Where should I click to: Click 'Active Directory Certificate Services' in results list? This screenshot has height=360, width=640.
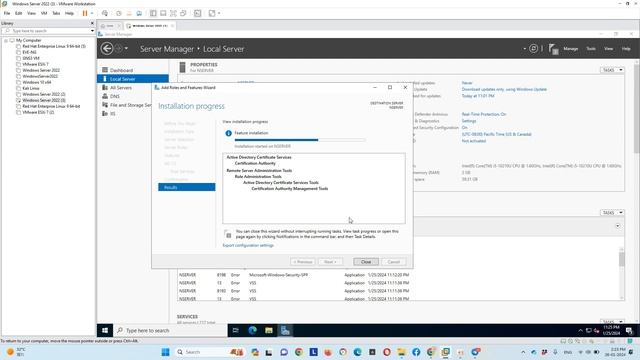259,157
